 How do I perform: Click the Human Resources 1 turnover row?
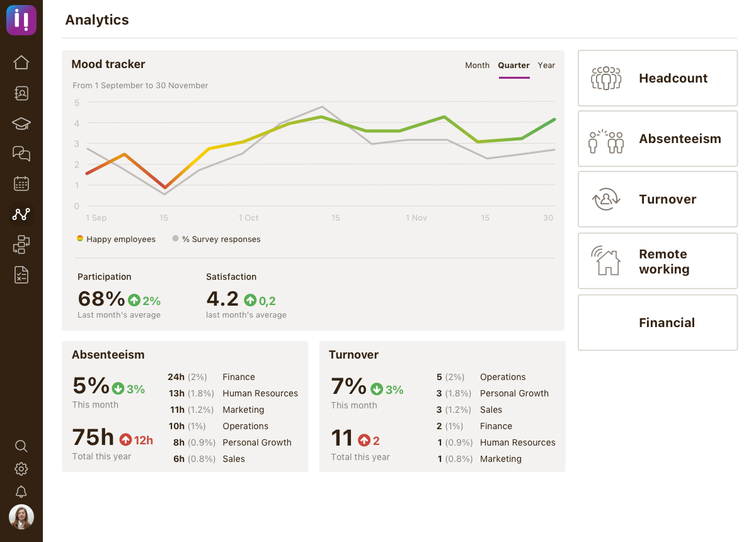point(496,442)
